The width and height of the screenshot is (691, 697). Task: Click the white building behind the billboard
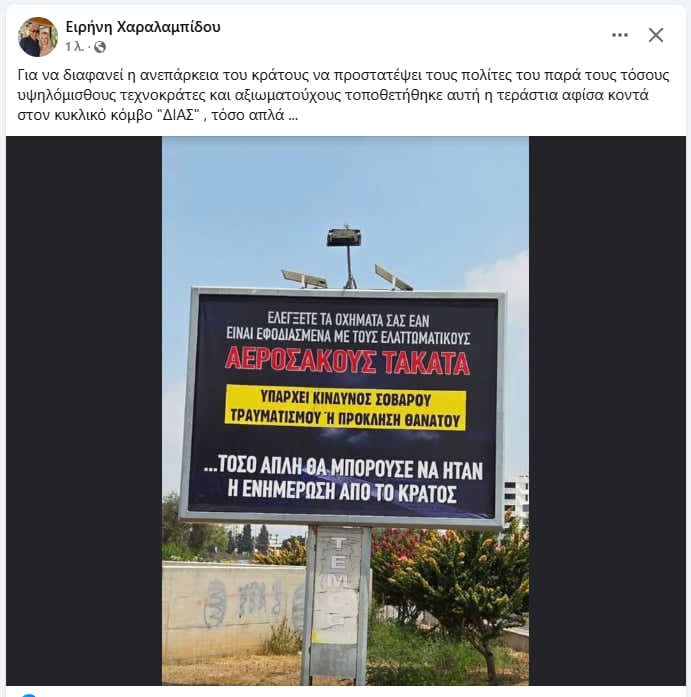tap(515, 501)
